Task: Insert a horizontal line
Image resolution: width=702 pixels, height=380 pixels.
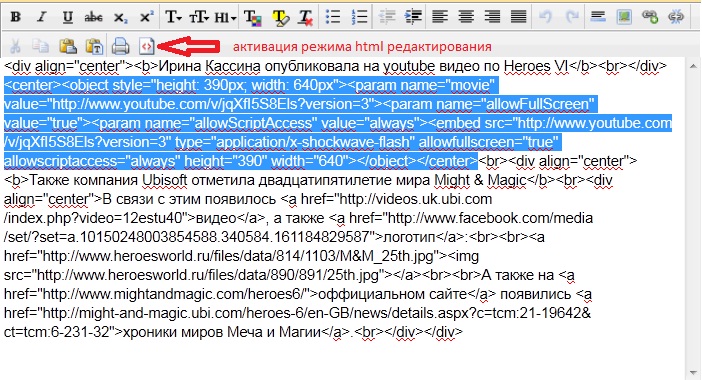Action: [598, 17]
